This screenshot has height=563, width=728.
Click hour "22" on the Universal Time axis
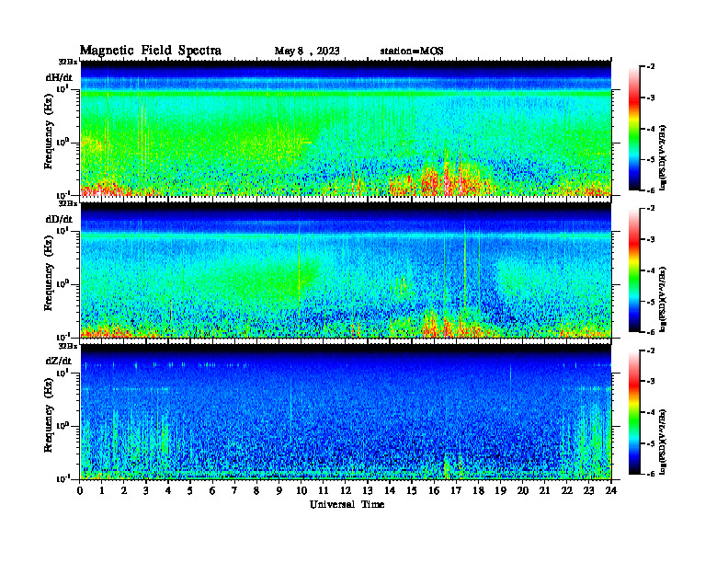click(x=566, y=490)
